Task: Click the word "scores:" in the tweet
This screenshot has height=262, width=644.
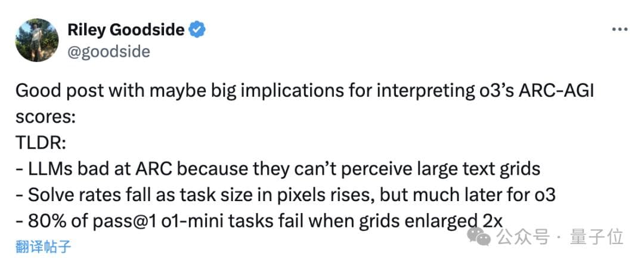Action: coord(45,116)
